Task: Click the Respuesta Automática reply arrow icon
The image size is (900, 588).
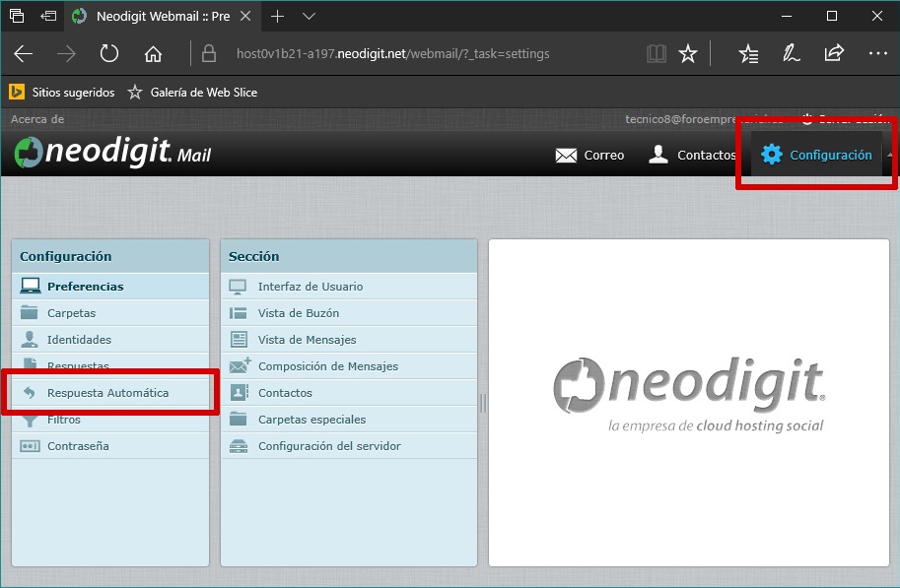Action: tap(30, 392)
